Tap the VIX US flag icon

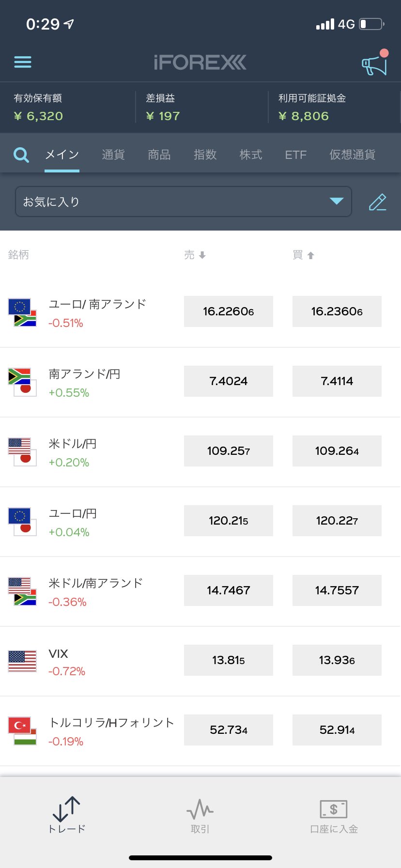(22, 661)
